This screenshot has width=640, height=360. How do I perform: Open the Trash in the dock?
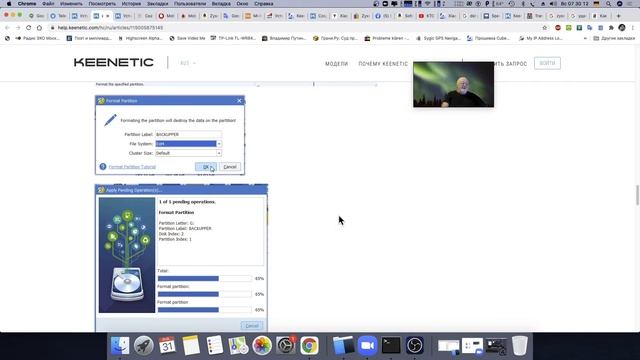[520, 346]
